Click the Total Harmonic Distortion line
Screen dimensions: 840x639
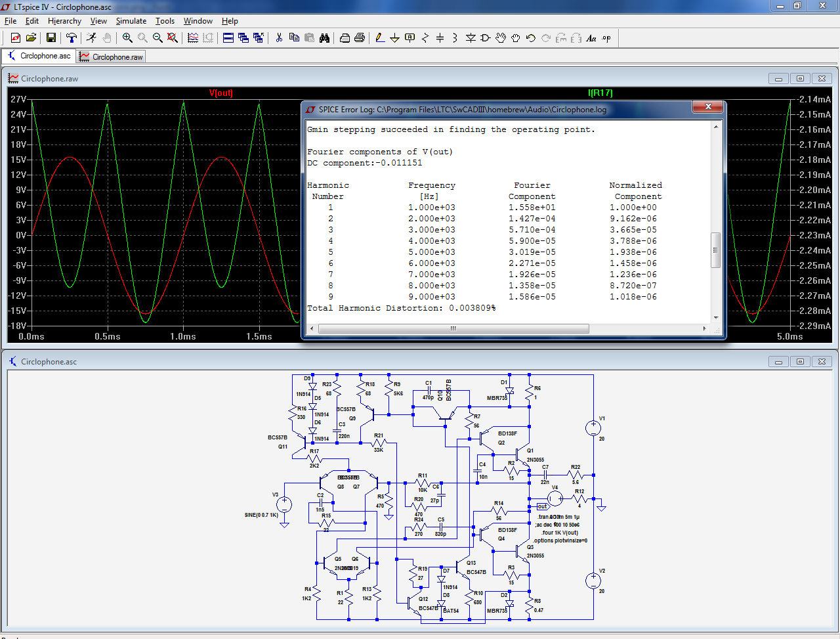tap(402, 308)
